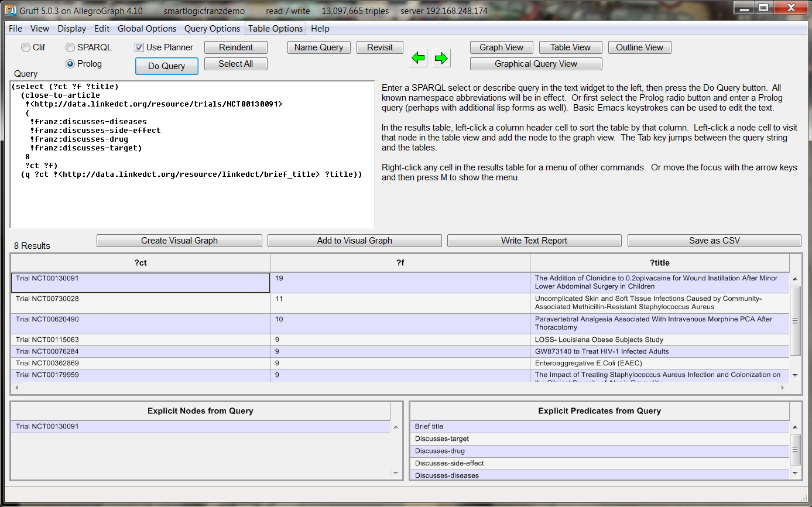Click the green right arrow icon

(441, 58)
